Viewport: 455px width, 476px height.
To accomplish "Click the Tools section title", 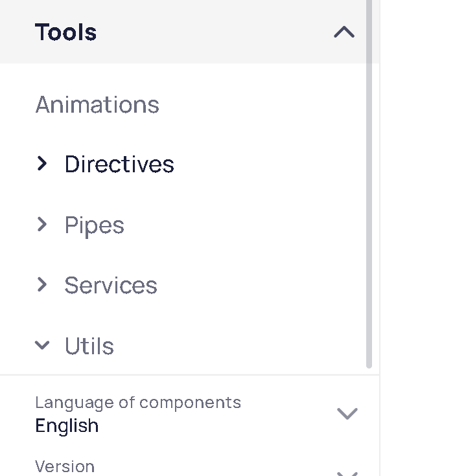I will [x=66, y=32].
